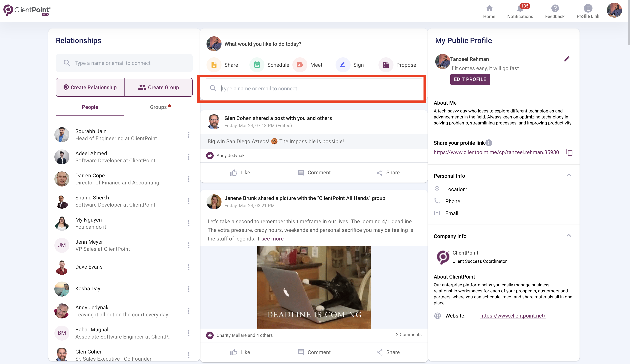Open options menu for Babar Mughal
This screenshot has height=364, width=630.
[188, 333]
